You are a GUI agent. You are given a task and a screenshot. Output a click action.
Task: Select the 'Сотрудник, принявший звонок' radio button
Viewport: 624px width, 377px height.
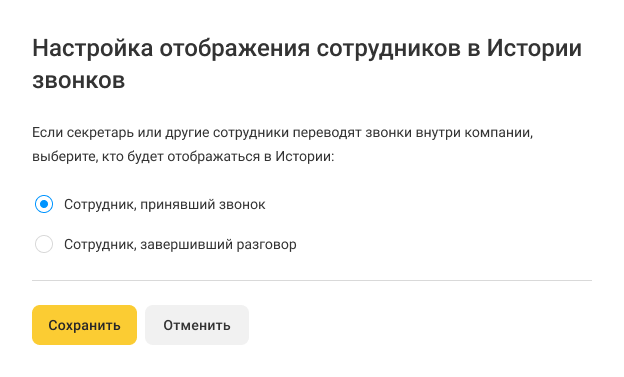pos(44,204)
